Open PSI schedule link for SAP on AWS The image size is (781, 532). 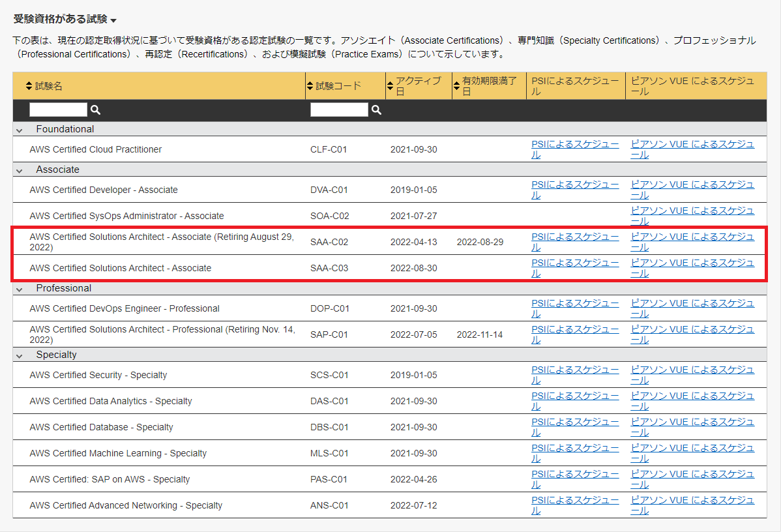[x=575, y=479]
